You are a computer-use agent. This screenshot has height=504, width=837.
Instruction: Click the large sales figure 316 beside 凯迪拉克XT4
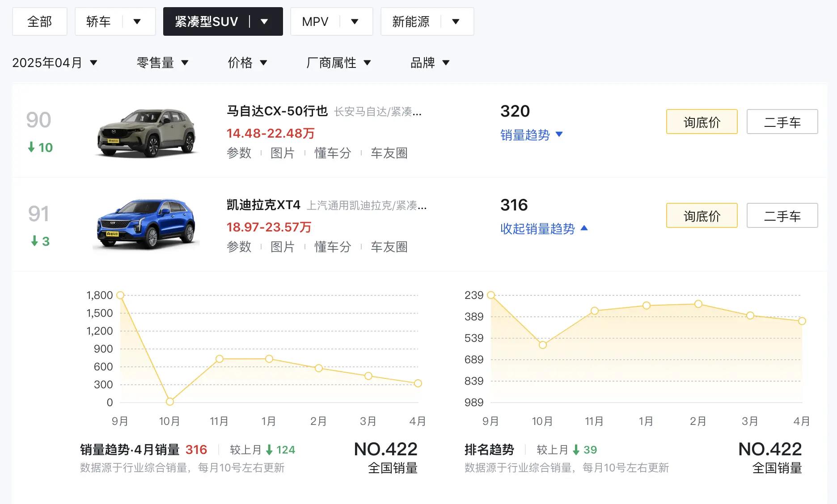click(514, 205)
